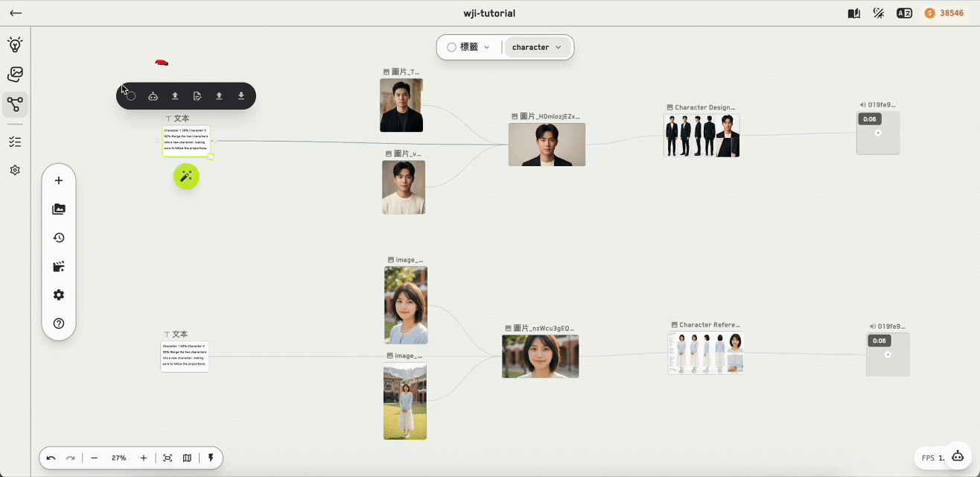Select the Character Design sheet thumbnail
980x477 pixels.
[x=701, y=136]
